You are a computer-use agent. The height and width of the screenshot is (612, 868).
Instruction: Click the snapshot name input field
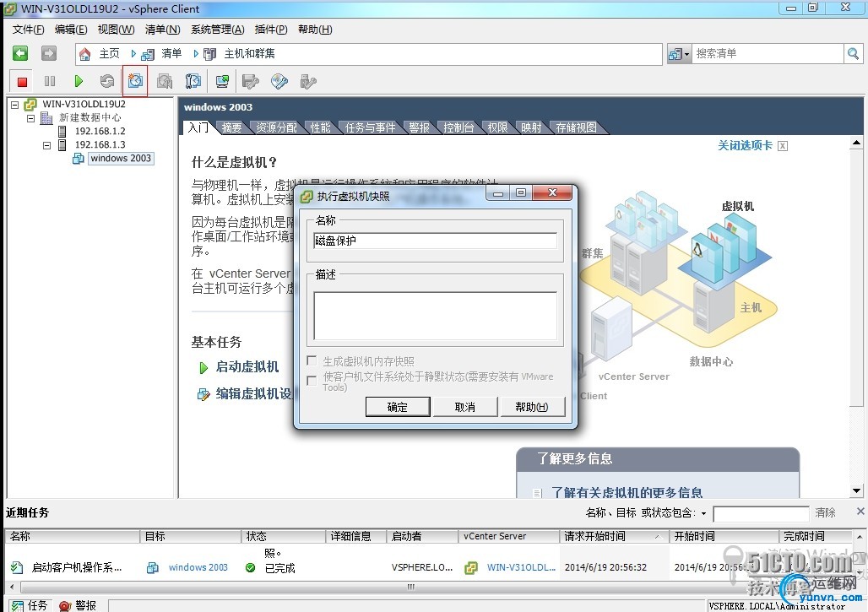coord(435,241)
